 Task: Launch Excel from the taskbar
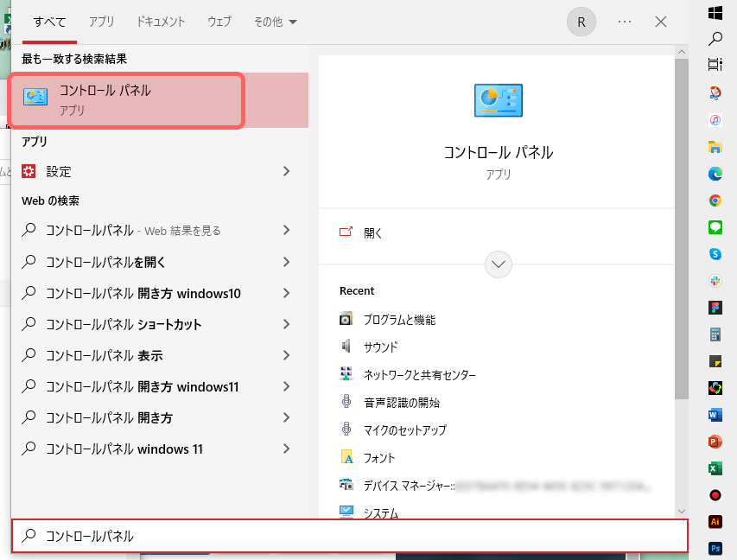(715, 468)
